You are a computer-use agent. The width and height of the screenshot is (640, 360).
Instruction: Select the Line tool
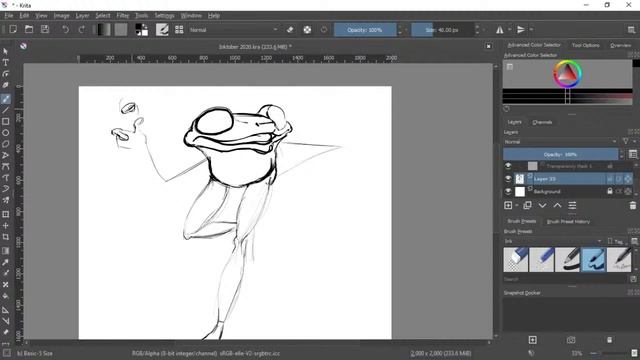pos(6,110)
